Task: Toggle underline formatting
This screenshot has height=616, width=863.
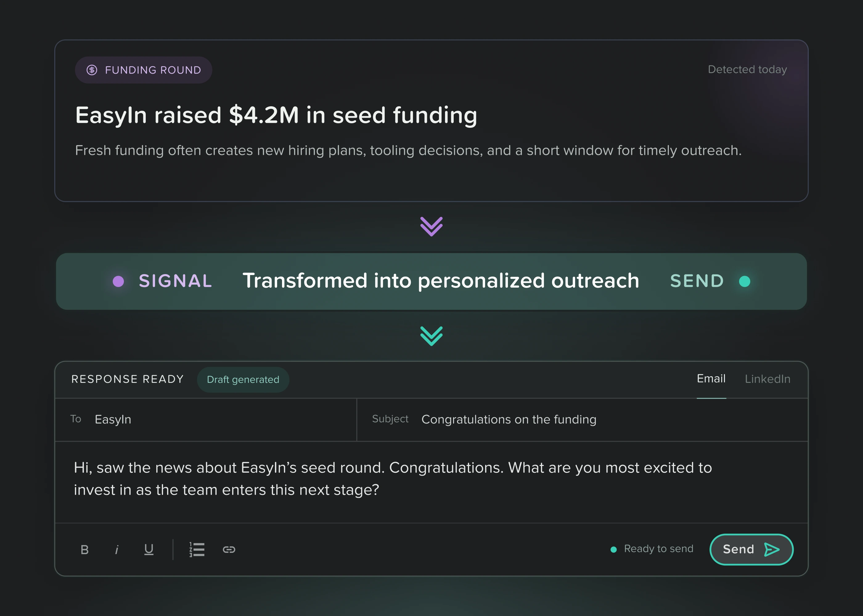Action: 149,549
